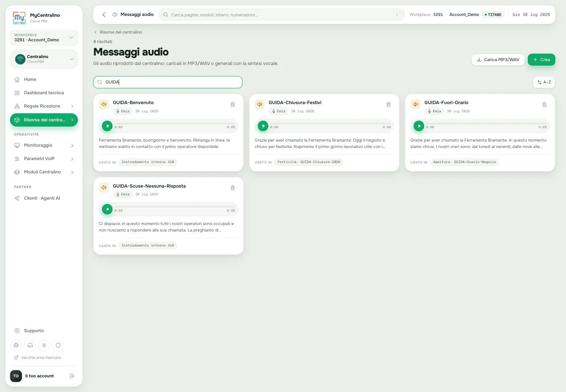Remove GUIDA-Fuori-Orario using its trash icon
The width and height of the screenshot is (566, 392).
[544, 105]
